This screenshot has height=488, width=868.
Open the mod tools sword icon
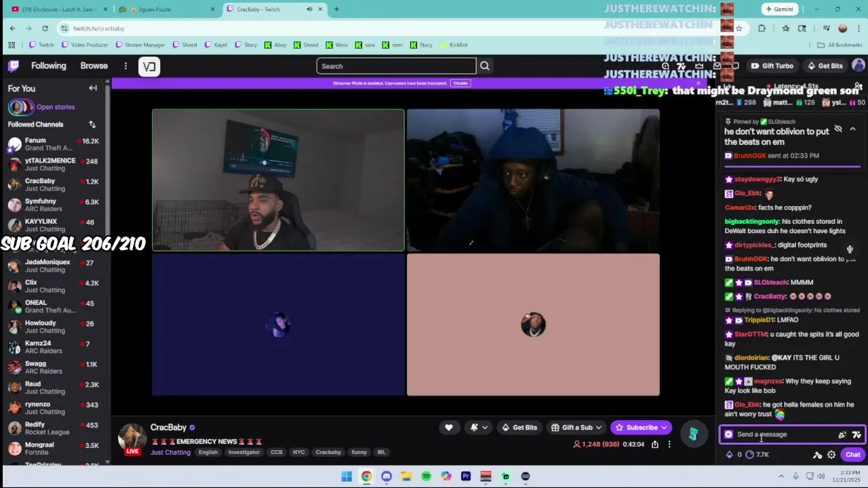coord(817,455)
